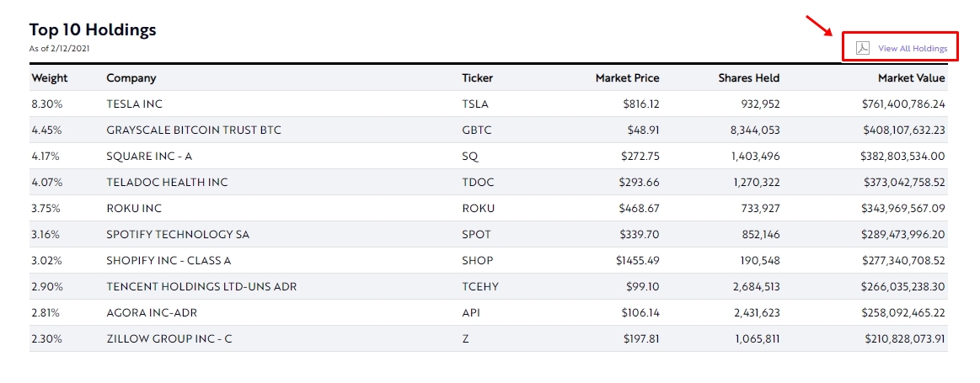Click the Ticker column header
Image resolution: width=980 pixels, height=383 pixels.
pyautogui.click(x=477, y=78)
